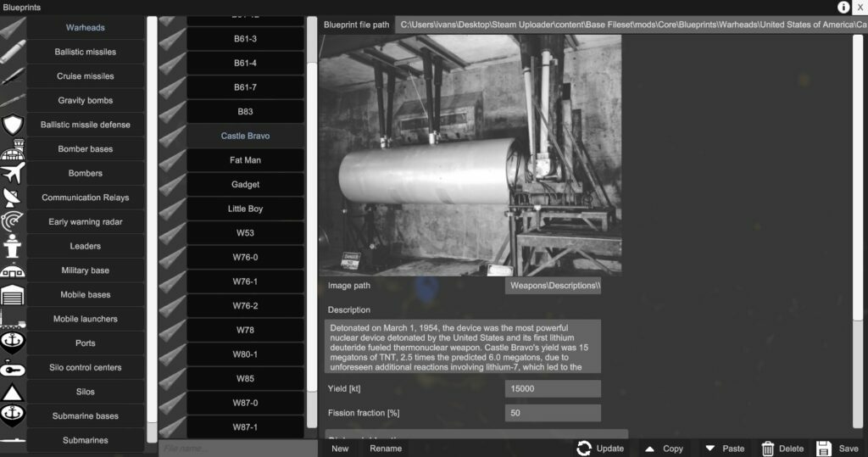The height and width of the screenshot is (457, 868).
Task: Click the Save button label
Action: pyautogui.click(x=849, y=449)
